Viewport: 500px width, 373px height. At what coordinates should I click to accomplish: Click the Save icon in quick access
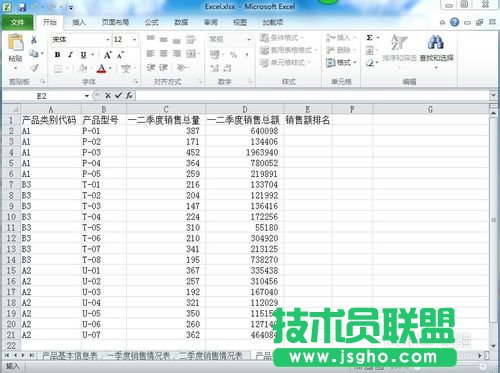pos(22,7)
